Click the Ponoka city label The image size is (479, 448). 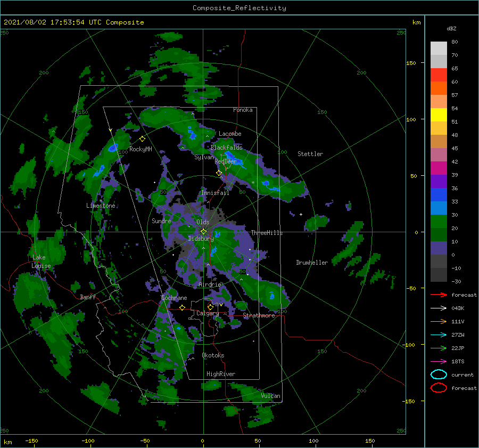243,110
